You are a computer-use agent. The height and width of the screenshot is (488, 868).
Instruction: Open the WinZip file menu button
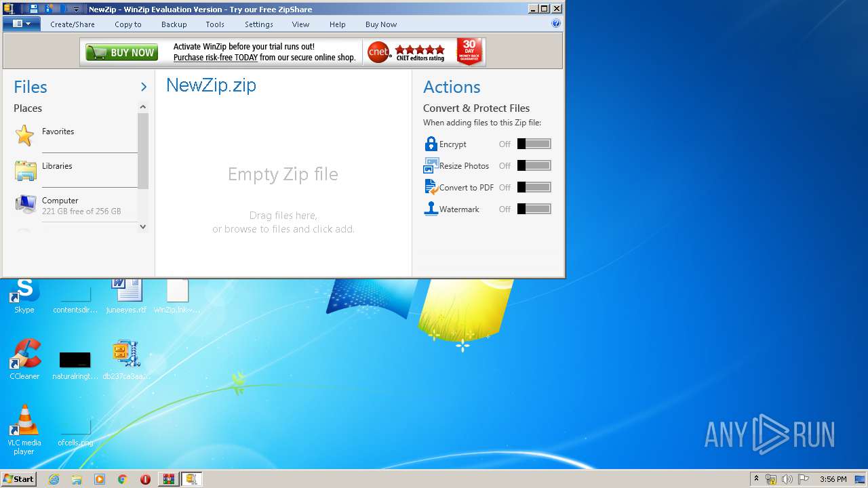click(x=22, y=24)
